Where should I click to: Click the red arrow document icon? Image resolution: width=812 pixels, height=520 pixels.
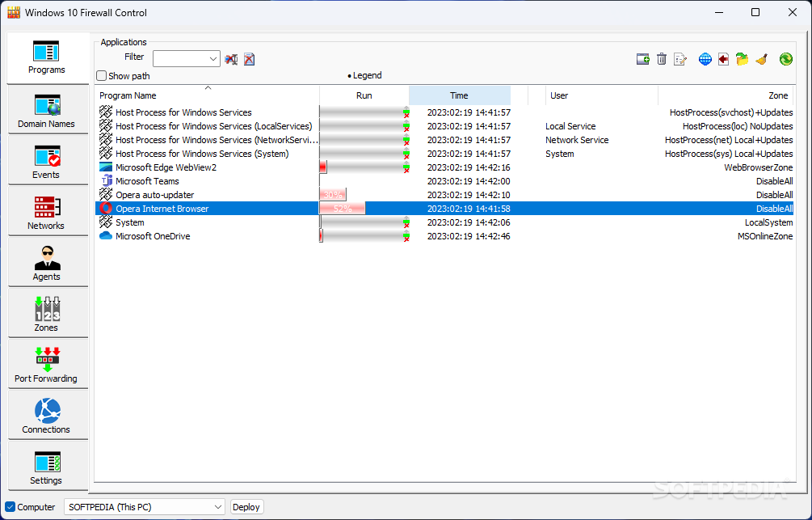723,59
